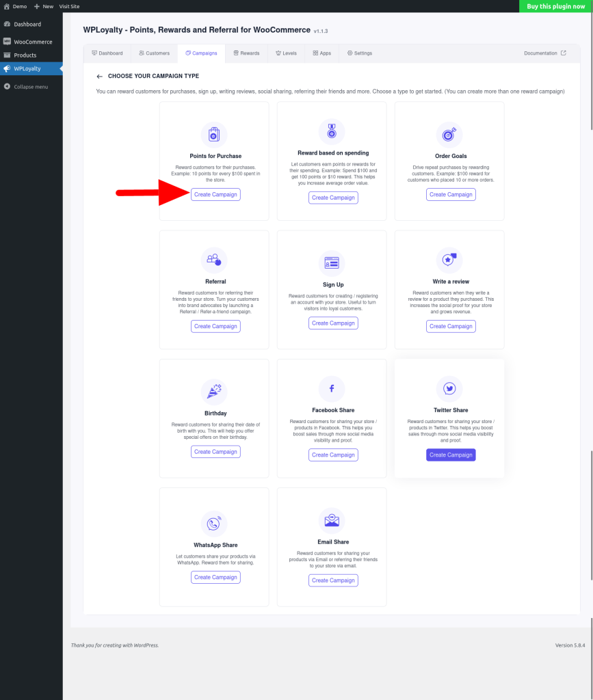Click the Twitter Share card title
Viewport: 593px width, 700px height.
(x=451, y=410)
